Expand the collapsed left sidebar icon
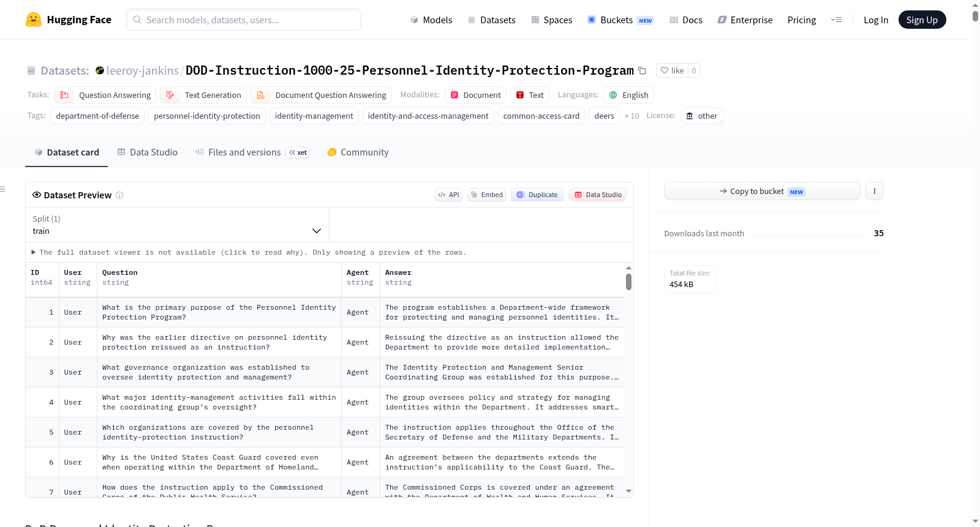The height and width of the screenshot is (527, 980). tap(2, 189)
